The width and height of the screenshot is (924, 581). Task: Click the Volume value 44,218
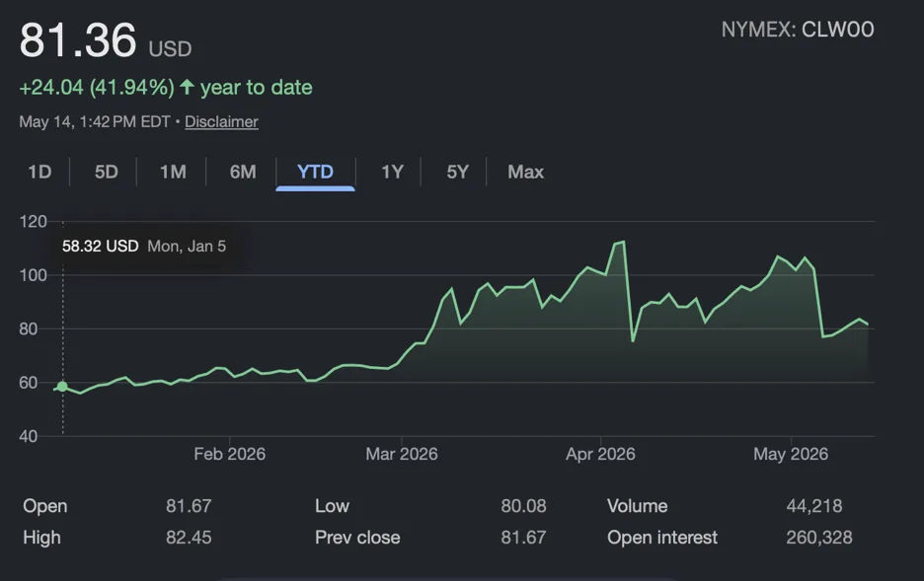tap(814, 506)
